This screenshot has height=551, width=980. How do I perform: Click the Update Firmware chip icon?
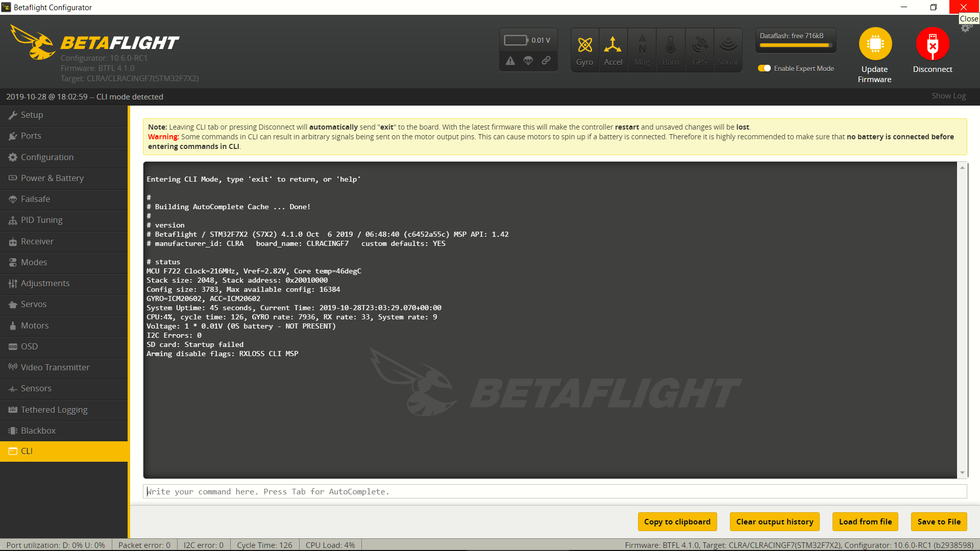click(x=875, y=44)
